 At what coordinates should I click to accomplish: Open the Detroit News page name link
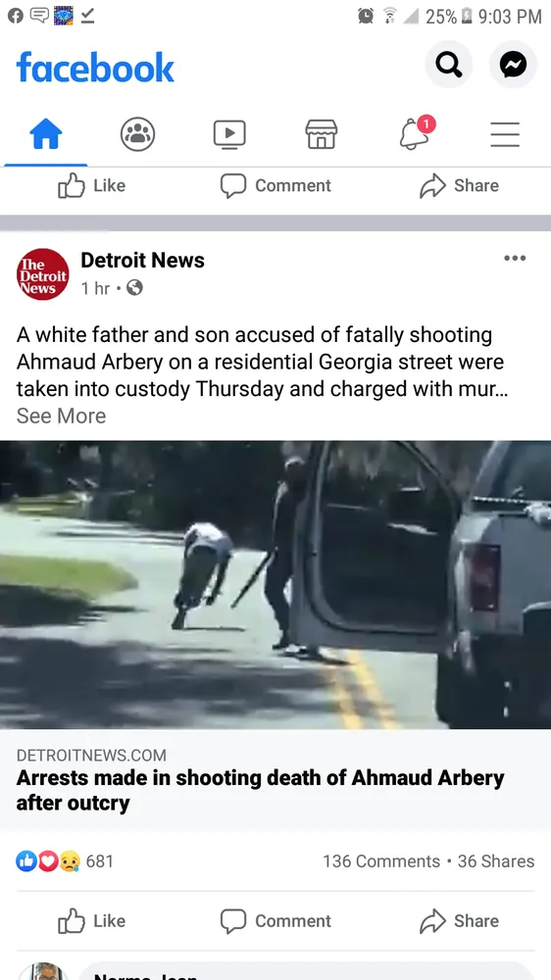142,260
